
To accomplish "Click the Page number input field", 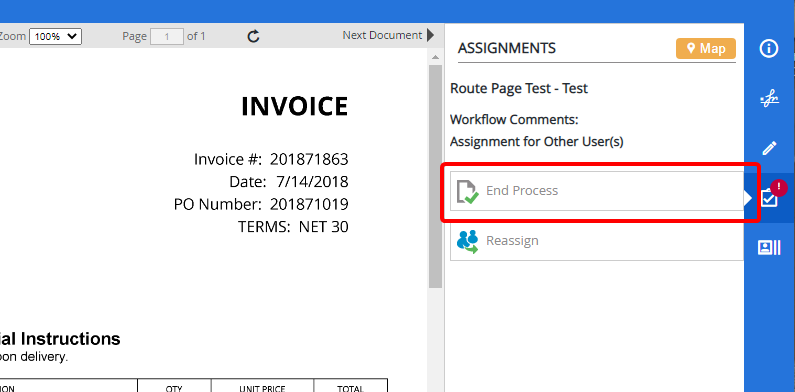I will click(167, 37).
